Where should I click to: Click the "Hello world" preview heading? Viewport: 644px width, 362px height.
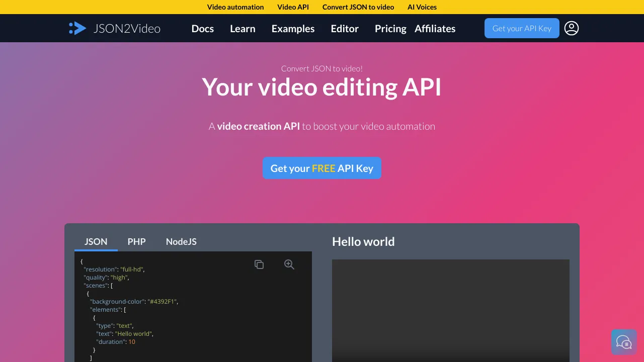[363, 242]
